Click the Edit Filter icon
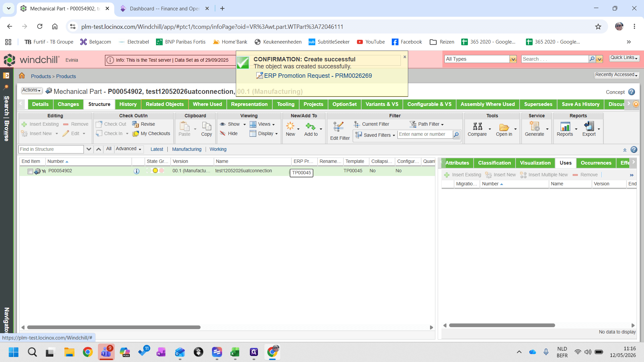 click(338, 127)
